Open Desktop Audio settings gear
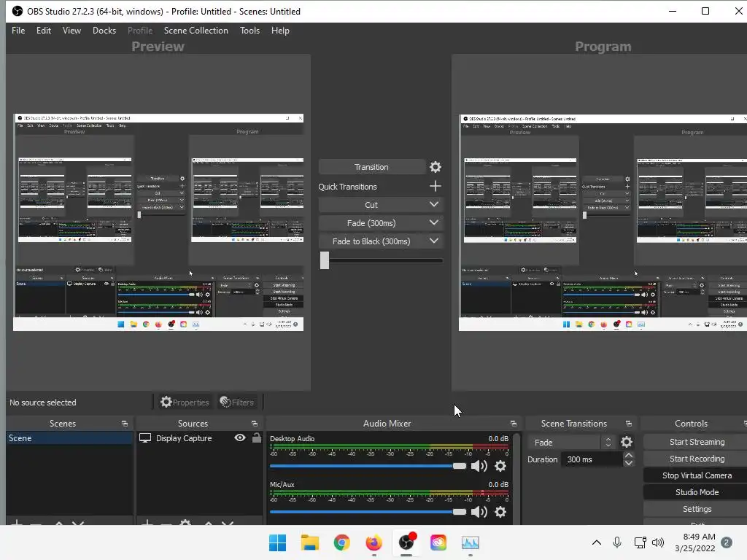 (500, 466)
